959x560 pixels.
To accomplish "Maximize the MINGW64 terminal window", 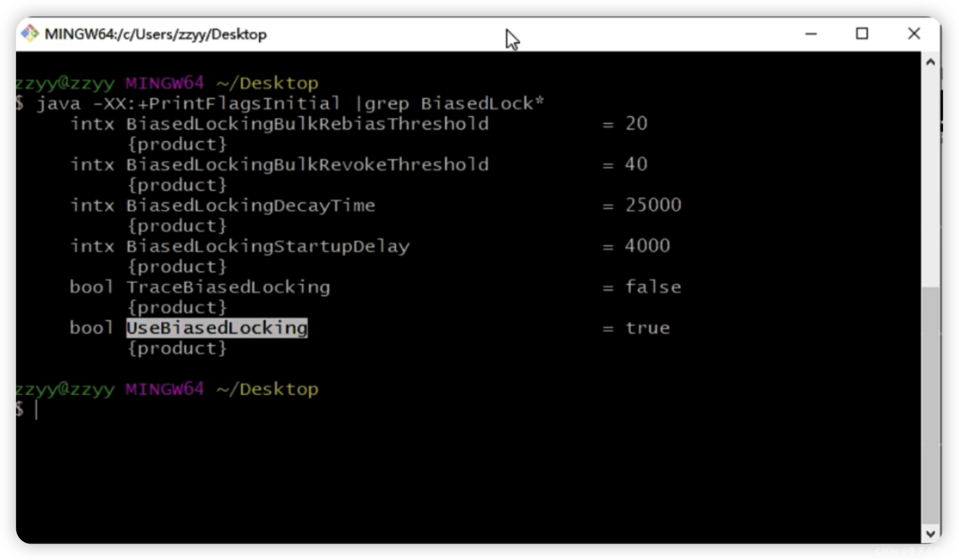I will pos(862,34).
